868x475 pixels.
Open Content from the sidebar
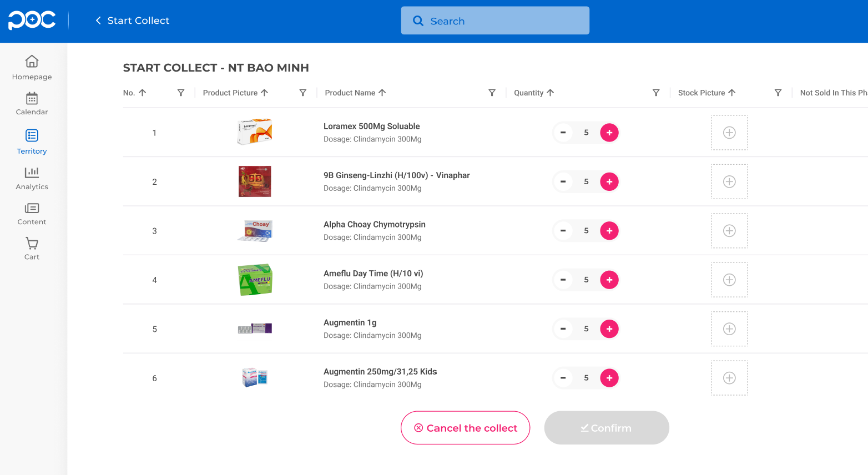(32, 214)
